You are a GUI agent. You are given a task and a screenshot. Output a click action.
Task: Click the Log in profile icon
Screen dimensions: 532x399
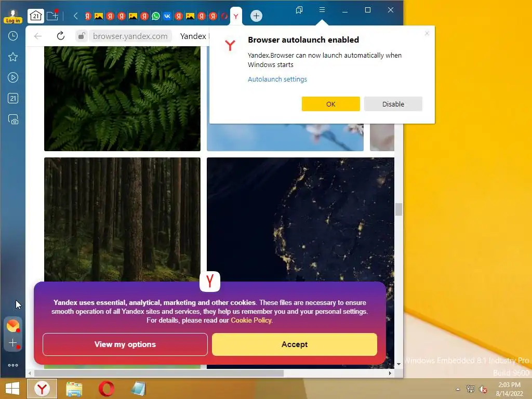point(13,16)
